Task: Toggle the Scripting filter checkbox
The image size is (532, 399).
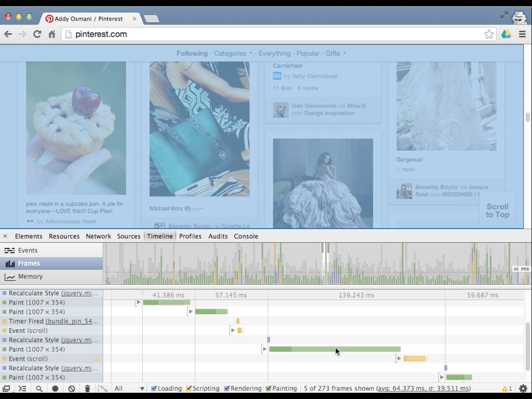Action: pyautogui.click(x=189, y=389)
